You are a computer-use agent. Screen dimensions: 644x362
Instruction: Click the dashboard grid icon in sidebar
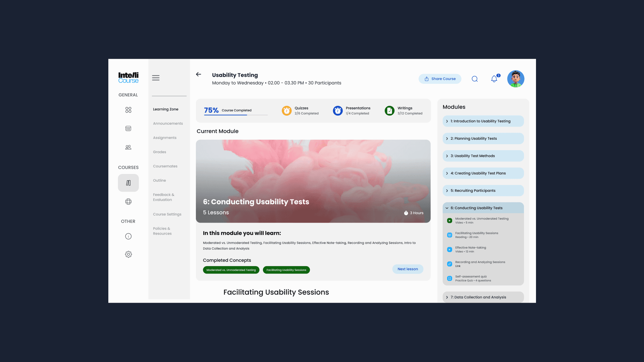128,110
